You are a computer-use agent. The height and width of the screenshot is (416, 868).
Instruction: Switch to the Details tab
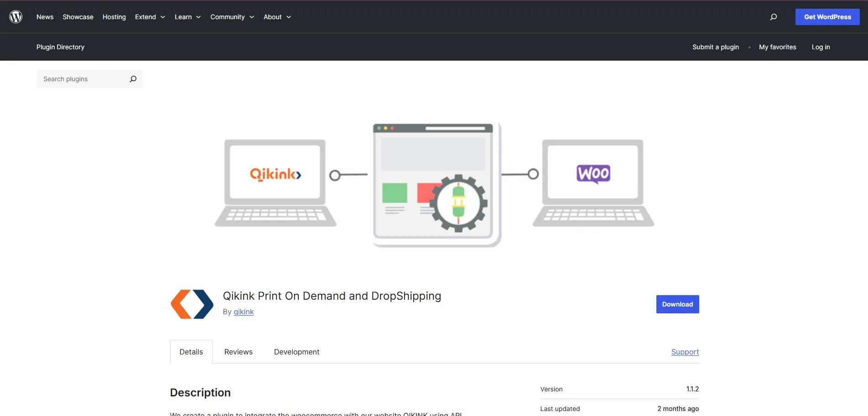click(191, 352)
